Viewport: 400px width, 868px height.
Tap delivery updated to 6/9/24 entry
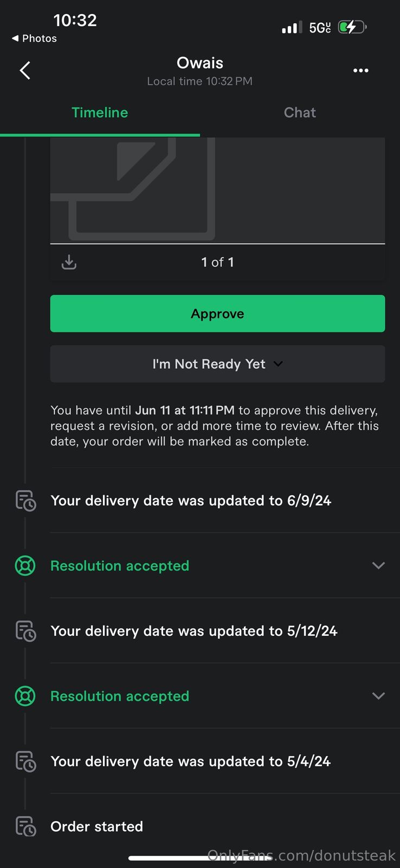coord(190,501)
